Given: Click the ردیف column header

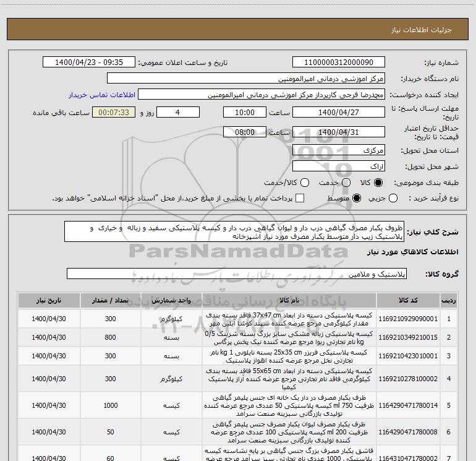Looking at the screenshot, I should (449, 301).
